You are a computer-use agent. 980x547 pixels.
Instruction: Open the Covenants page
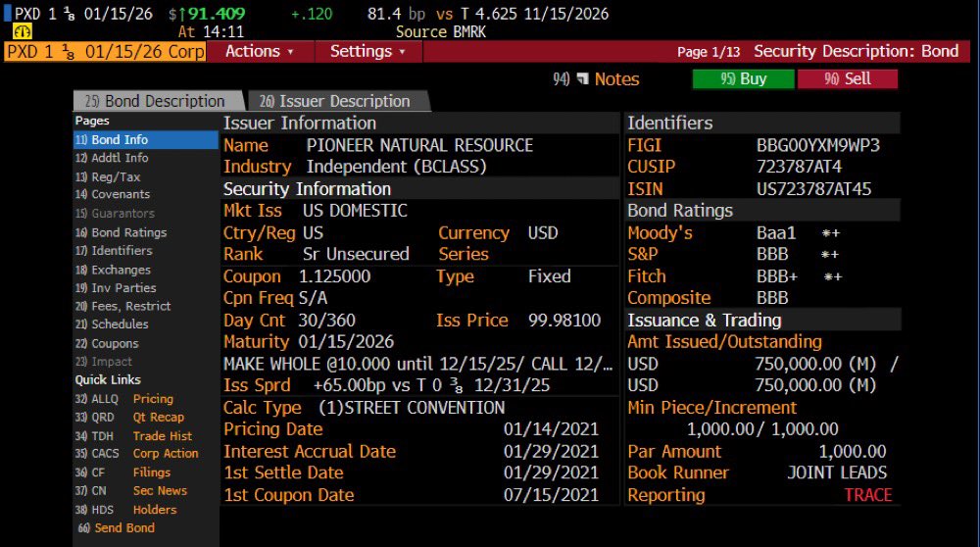113,194
